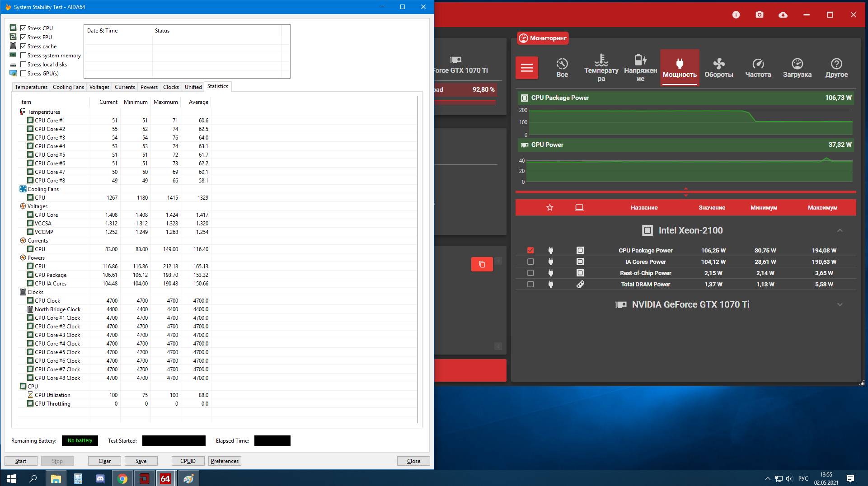
Task: Open the notification center
Action: click(x=850, y=478)
